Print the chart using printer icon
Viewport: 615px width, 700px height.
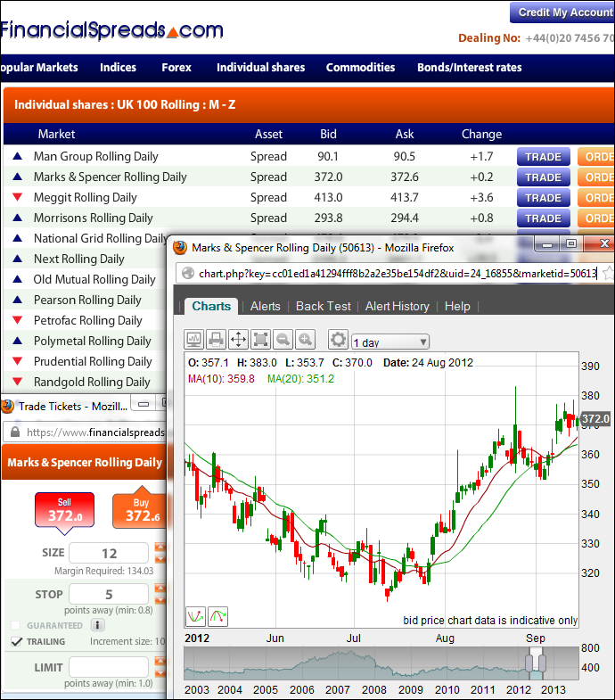(216, 339)
